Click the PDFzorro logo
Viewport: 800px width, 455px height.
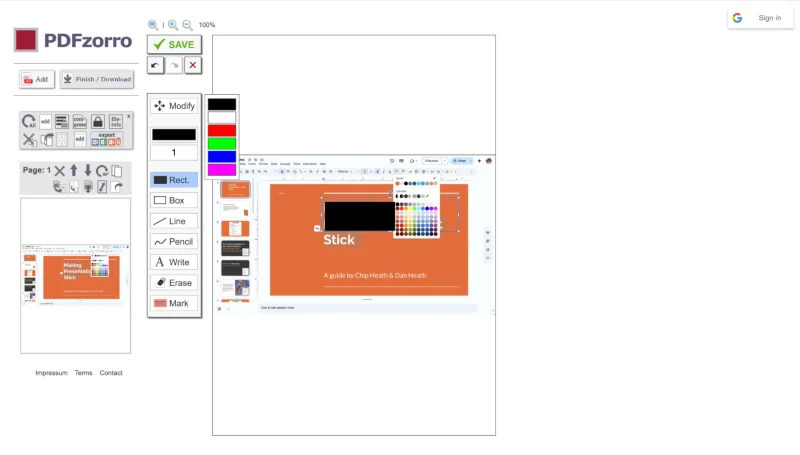(x=73, y=40)
